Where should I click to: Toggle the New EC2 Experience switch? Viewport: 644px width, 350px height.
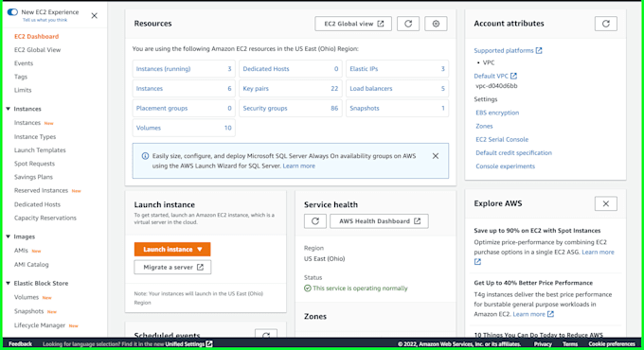(x=12, y=12)
